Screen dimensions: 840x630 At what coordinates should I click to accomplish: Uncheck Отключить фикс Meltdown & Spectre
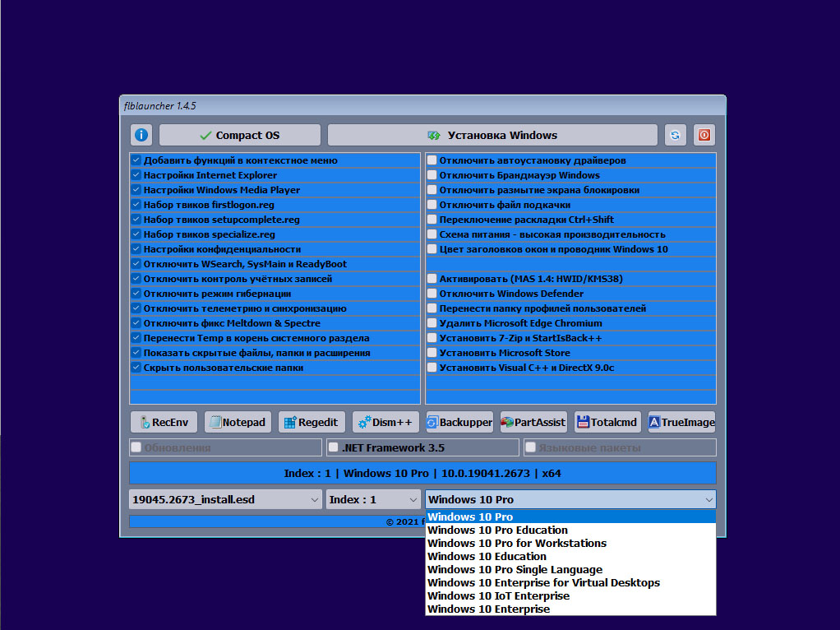(x=136, y=323)
